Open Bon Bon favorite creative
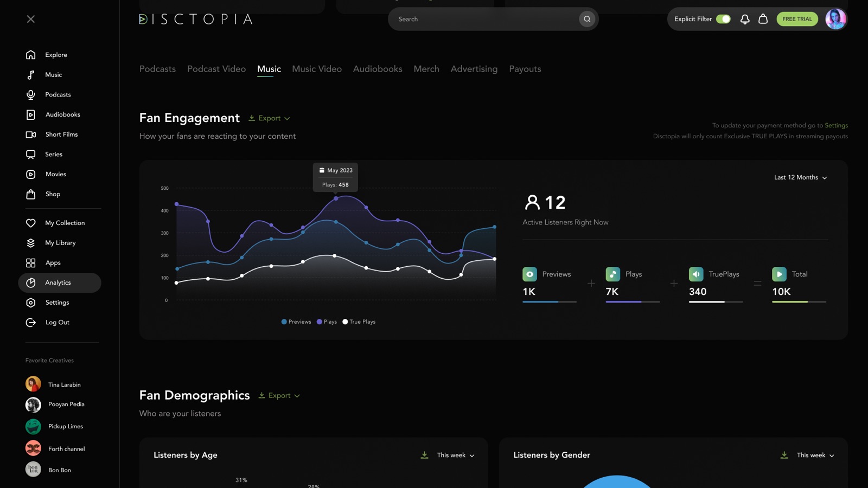 (x=48, y=470)
